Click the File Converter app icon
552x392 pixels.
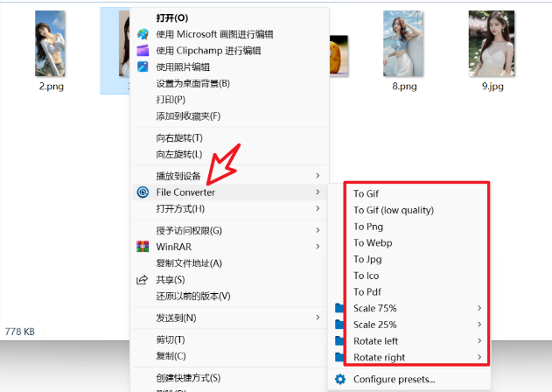[143, 192]
